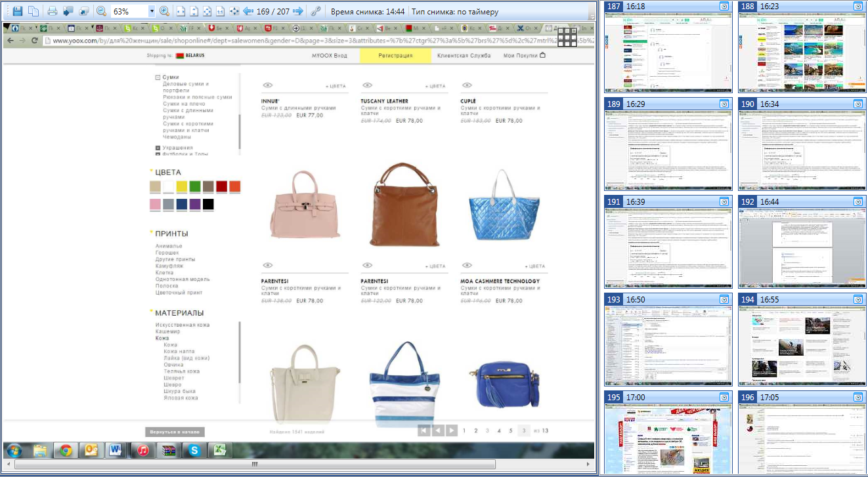Click + ЦВЕТА link for TUSCANY LEATHER bag

435,87
